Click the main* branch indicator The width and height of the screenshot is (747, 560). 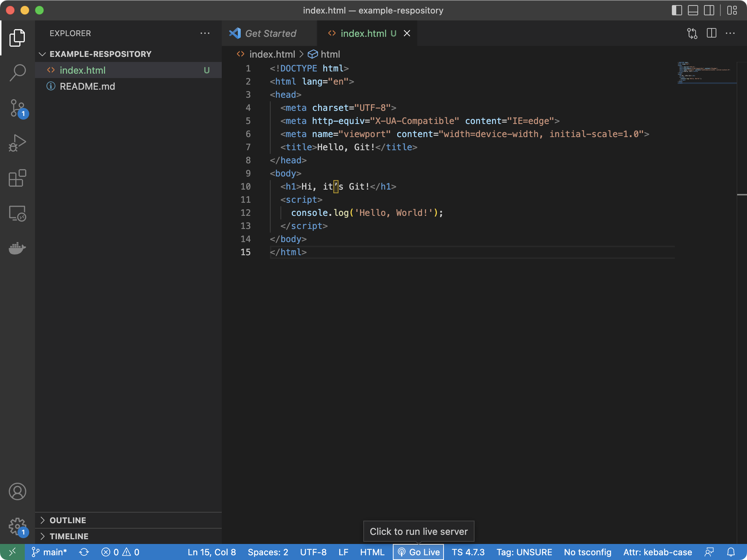50,552
